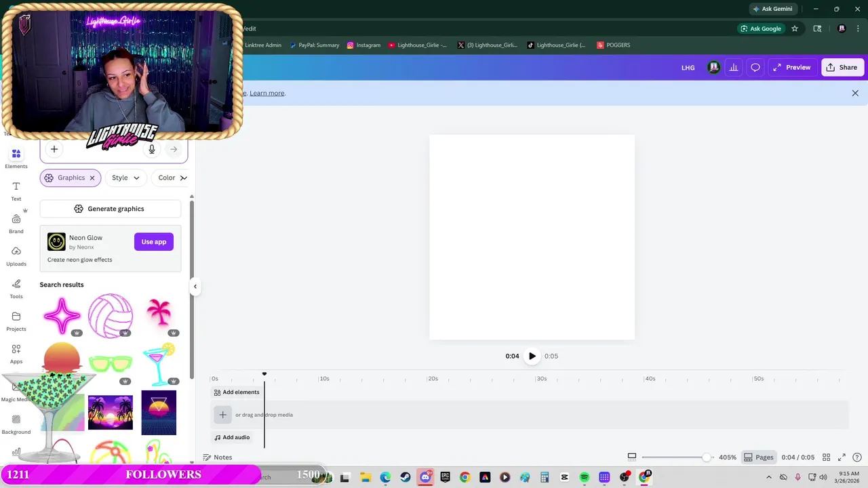The width and height of the screenshot is (868, 488).
Task: Open Spotify from the taskbar
Action: pos(585,477)
